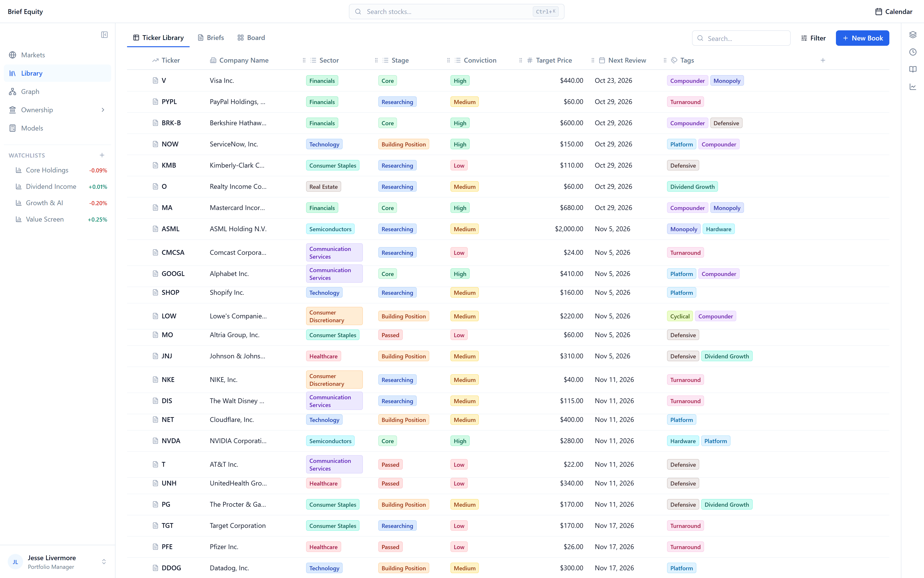
Task: Click the Markets globe icon
Action: 13,55
